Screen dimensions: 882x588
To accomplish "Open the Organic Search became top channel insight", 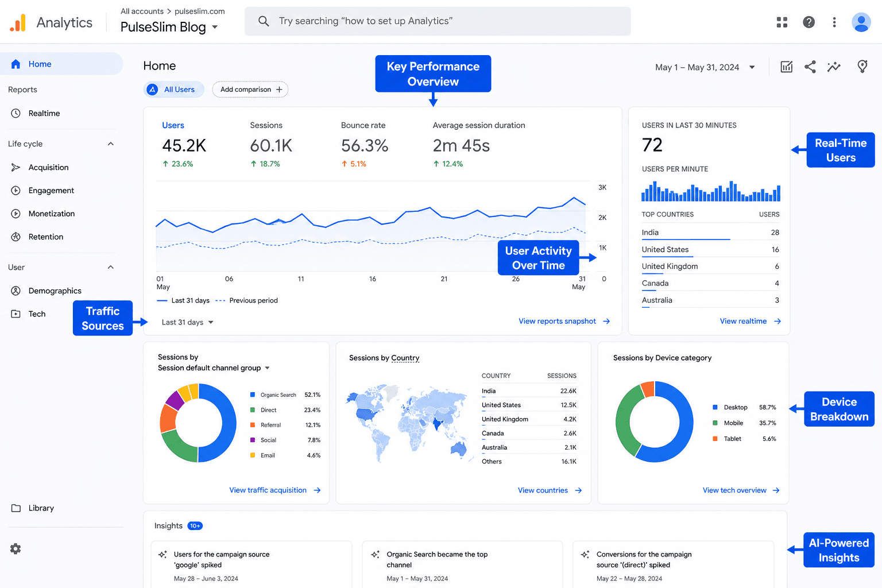I will 462,566.
